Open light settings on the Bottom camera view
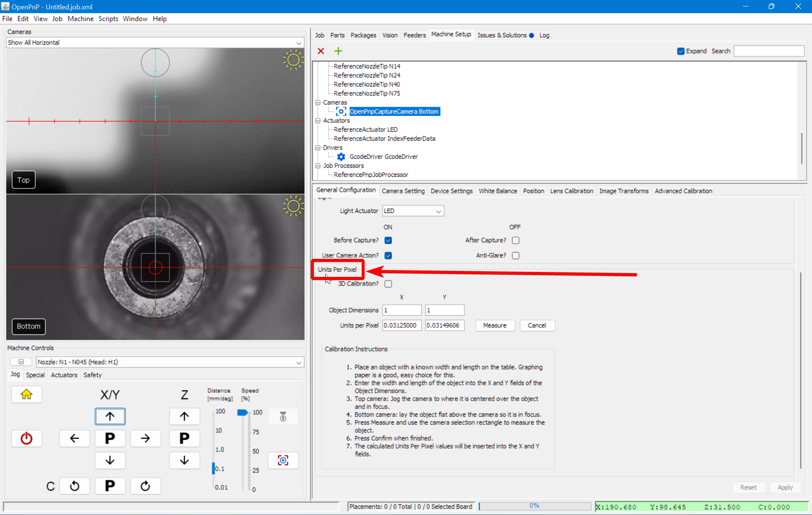The height and width of the screenshot is (515, 812). click(x=293, y=206)
